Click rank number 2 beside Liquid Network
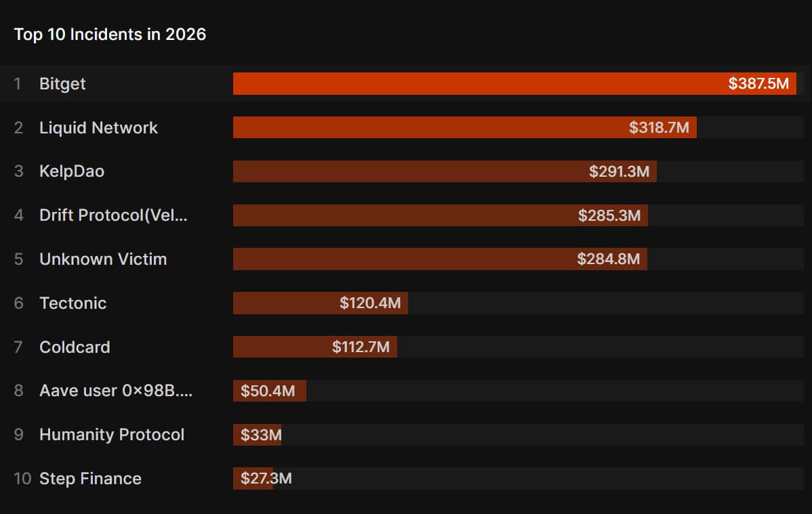This screenshot has height=514, width=812. (19, 127)
